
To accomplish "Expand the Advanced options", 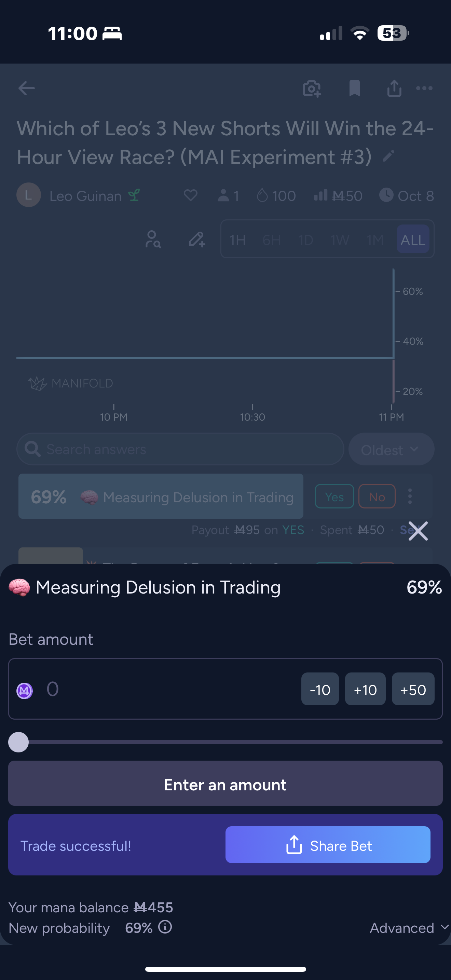I will (x=408, y=928).
